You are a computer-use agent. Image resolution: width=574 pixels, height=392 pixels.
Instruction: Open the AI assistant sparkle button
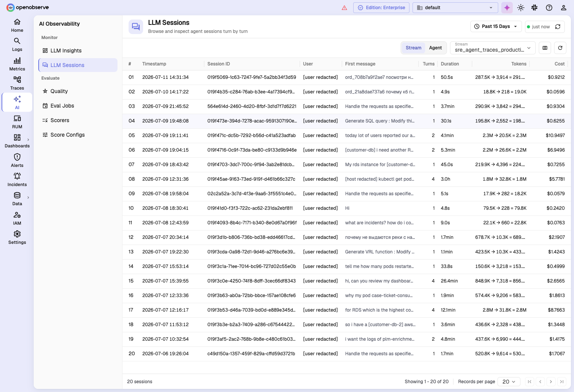click(507, 8)
